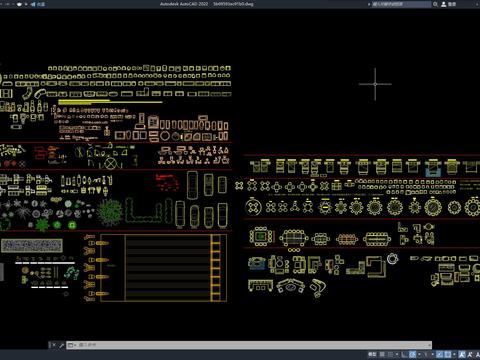Toggle ortho mode in the status bar

pos(404,354)
